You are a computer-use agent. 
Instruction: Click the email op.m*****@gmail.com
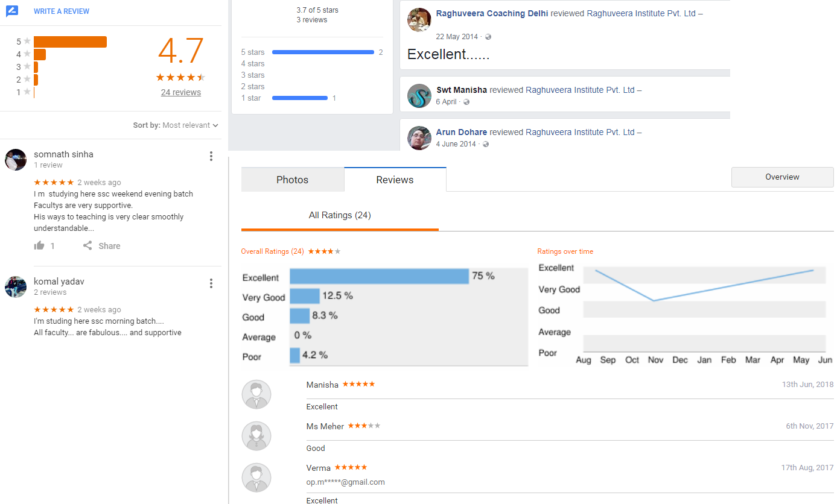[346, 482]
